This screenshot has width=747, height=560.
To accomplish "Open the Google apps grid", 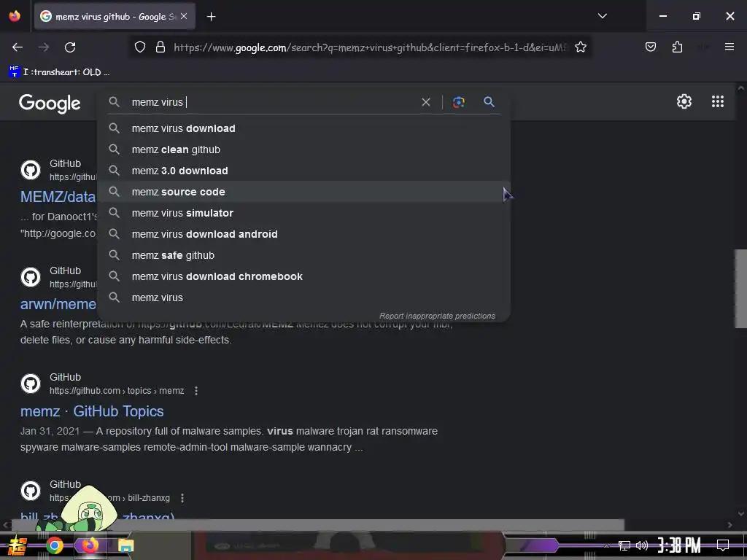I will (718, 101).
